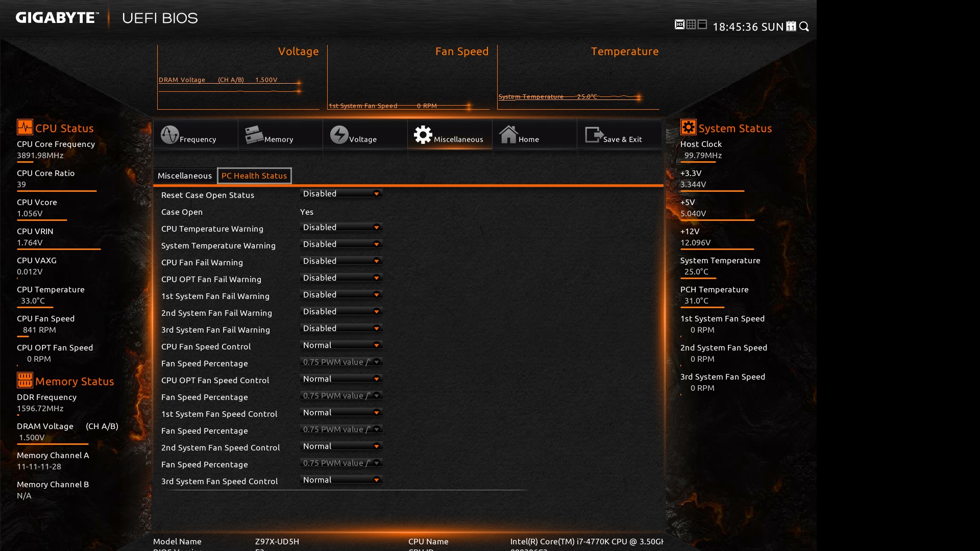Toggle Reset Case Open Status setting
This screenshot has height=551, width=980.
[341, 194]
